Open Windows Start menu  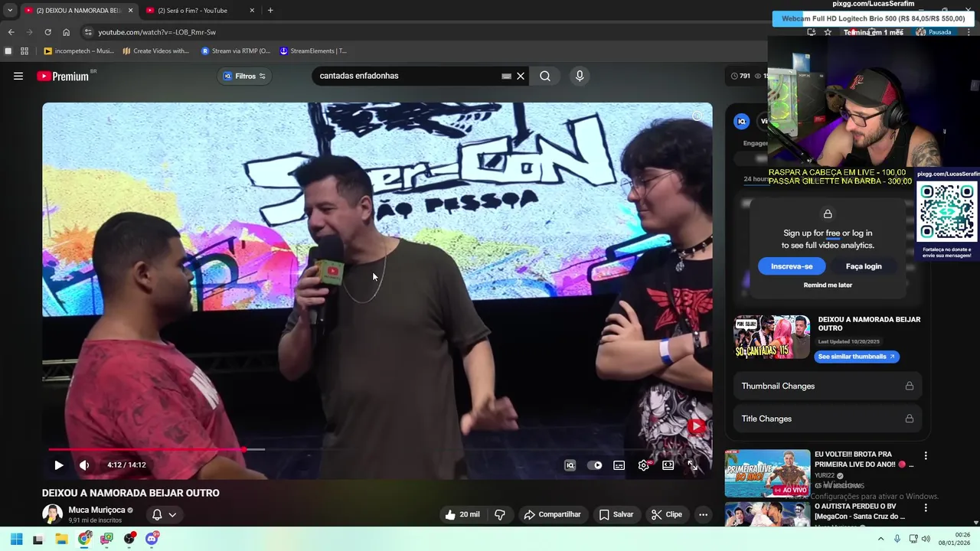coord(16,539)
